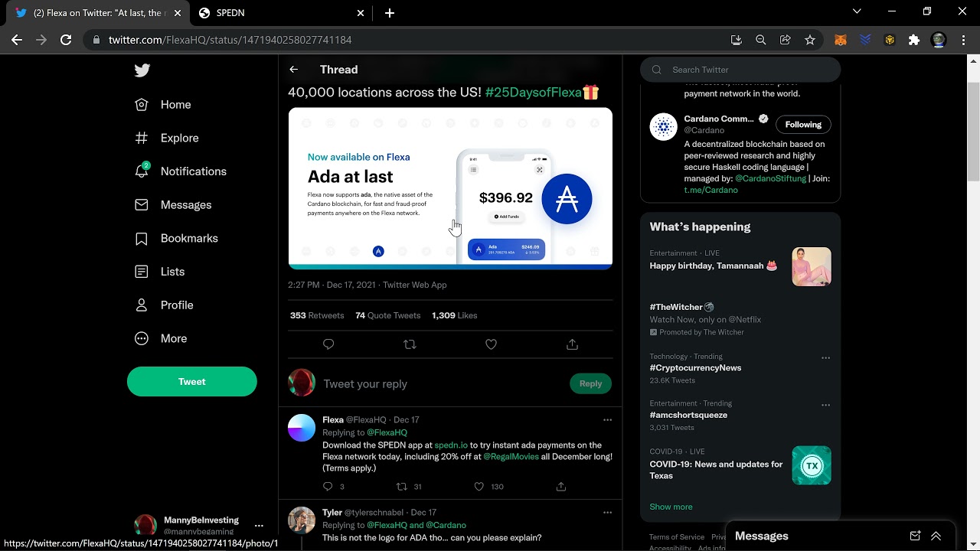Open more options for #amcshortsqueeze trend
This screenshot has height=551, width=980.
[x=825, y=406]
